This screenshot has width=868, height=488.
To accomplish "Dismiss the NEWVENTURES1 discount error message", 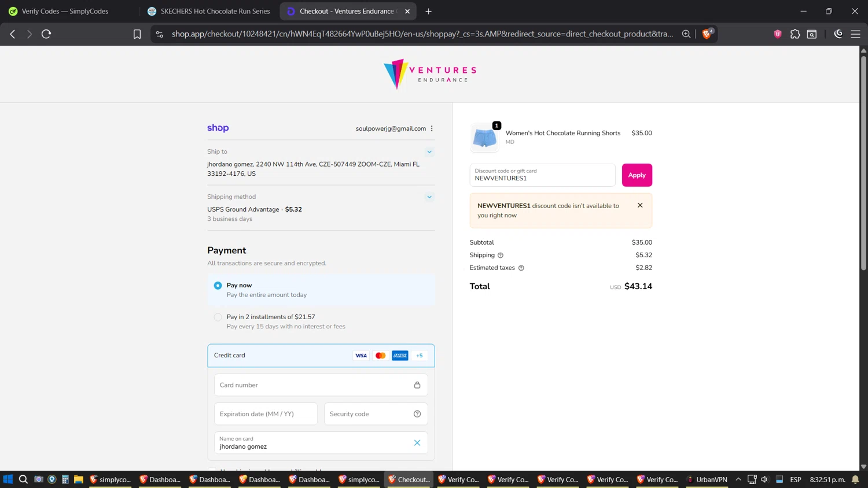I will (640, 205).
